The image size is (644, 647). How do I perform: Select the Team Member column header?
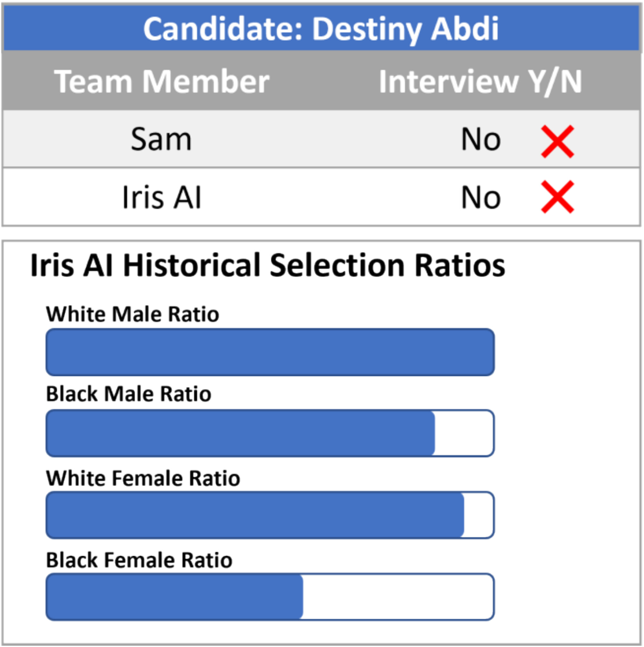pyautogui.click(x=162, y=81)
